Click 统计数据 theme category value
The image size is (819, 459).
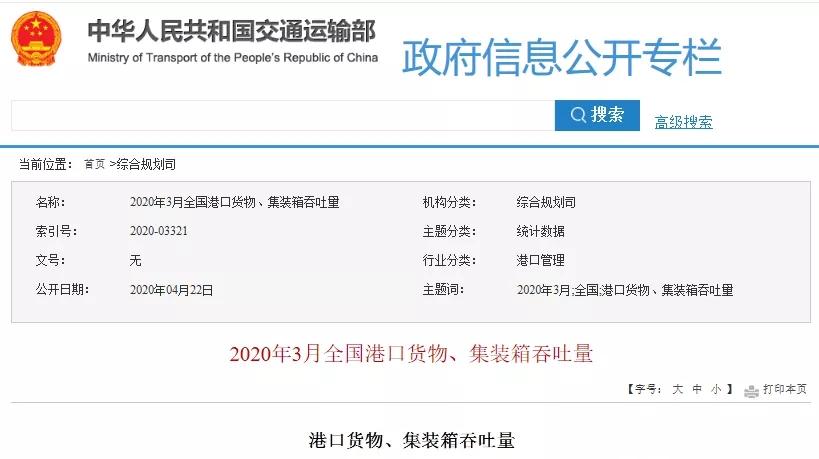point(540,231)
